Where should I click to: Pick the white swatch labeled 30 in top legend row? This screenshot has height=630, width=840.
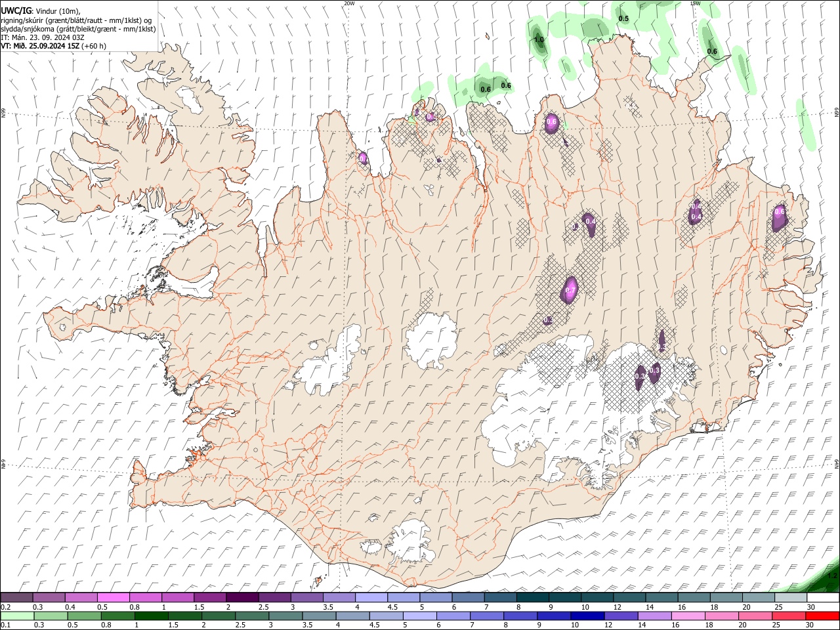pyautogui.click(x=822, y=598)
